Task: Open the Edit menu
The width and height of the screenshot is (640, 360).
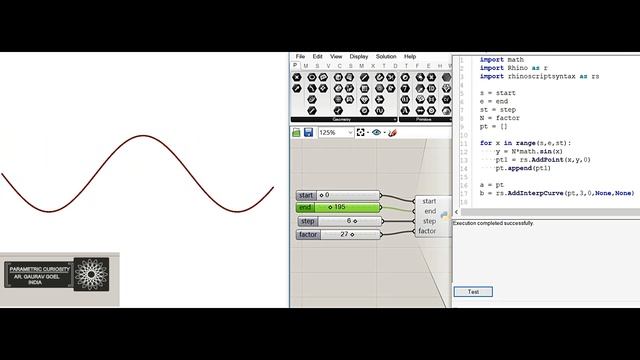Action: coord(318,56)
